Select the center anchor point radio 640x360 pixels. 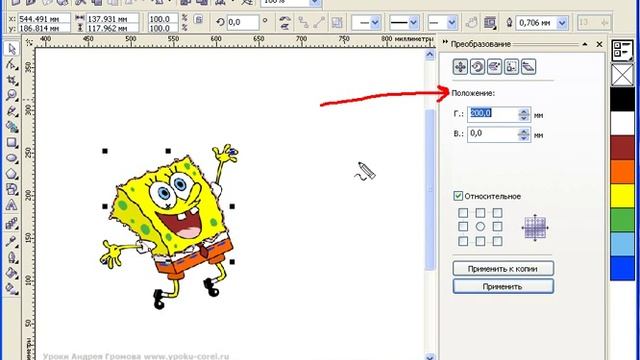click(x=480, y=227)
